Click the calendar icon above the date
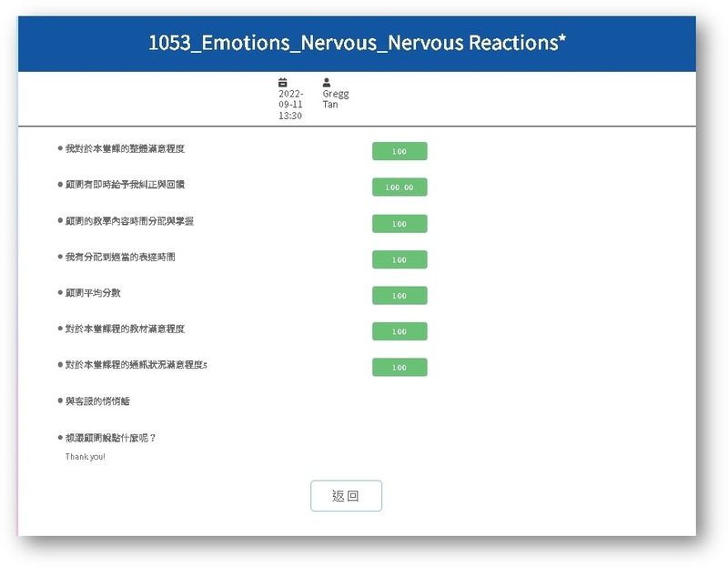 [x=283, y=82]
